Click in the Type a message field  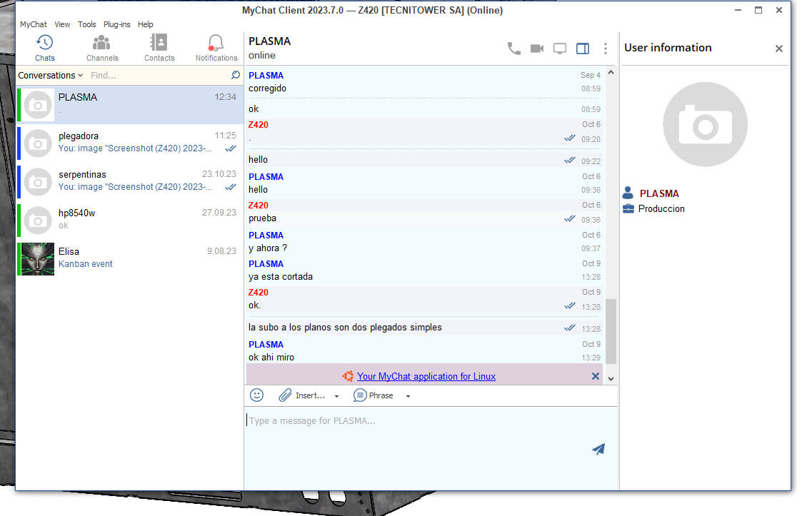(x=431, y=447)
